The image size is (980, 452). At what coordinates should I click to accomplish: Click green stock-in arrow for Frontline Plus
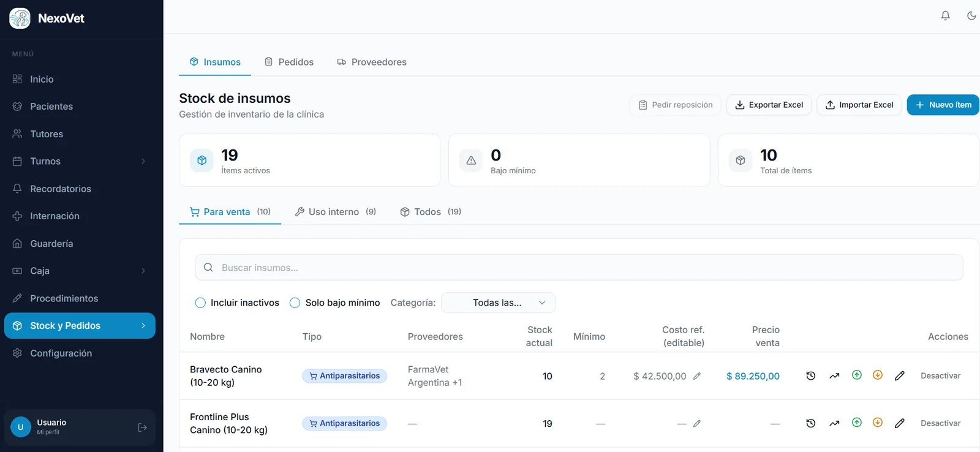(857, 423)
